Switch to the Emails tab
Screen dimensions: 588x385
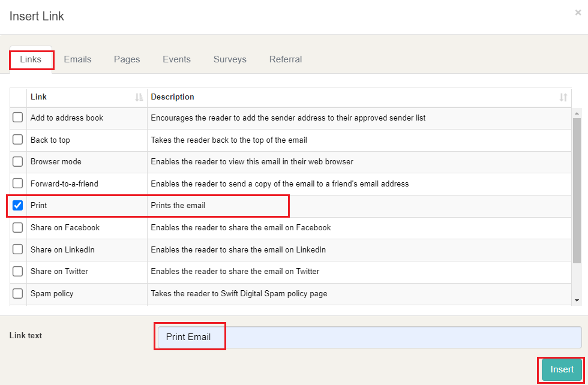point(77,59)
